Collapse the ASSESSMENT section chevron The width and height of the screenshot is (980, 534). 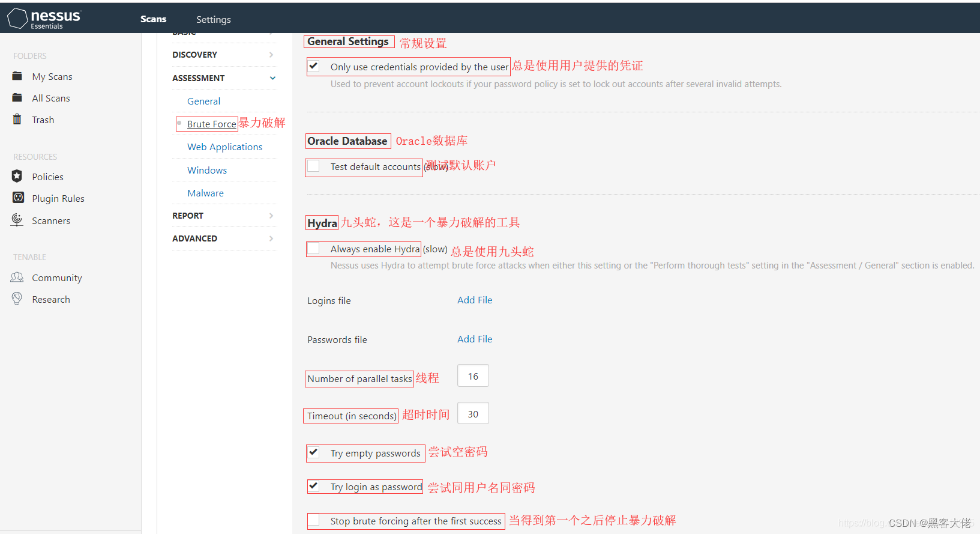click(x=272, y=78)
